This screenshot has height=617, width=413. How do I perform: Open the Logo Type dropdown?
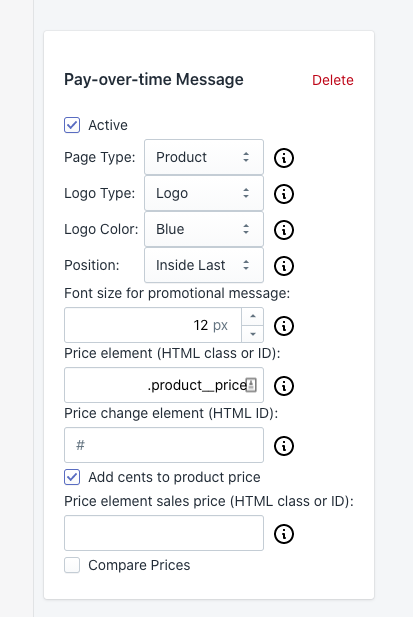click(204, 193)
